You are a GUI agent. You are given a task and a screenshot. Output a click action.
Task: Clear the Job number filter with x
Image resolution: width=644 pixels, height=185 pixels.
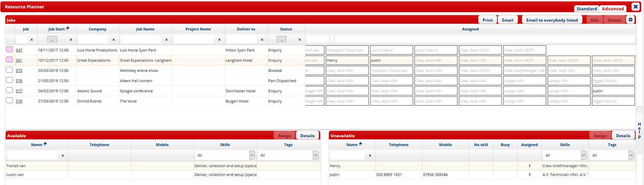click(31, 39)
